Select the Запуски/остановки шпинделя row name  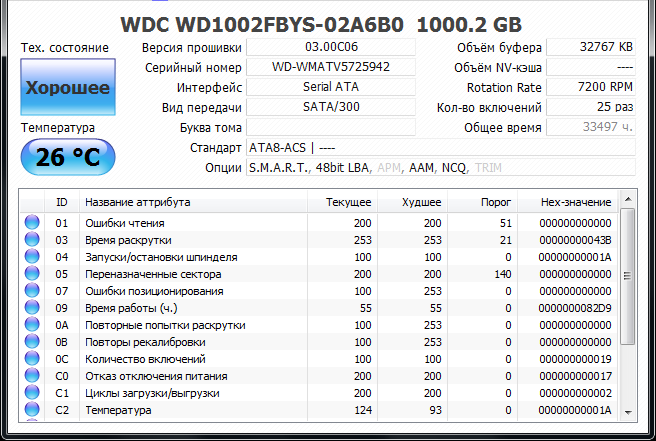pyautogui.click(x=161, y=257)
